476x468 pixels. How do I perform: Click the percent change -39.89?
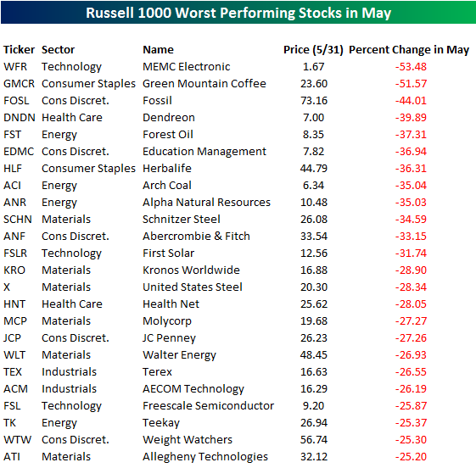click(x=411, y=118)
